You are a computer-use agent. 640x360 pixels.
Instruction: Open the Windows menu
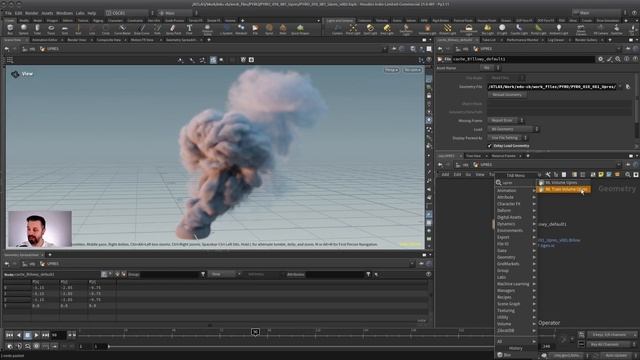[64, 13]
